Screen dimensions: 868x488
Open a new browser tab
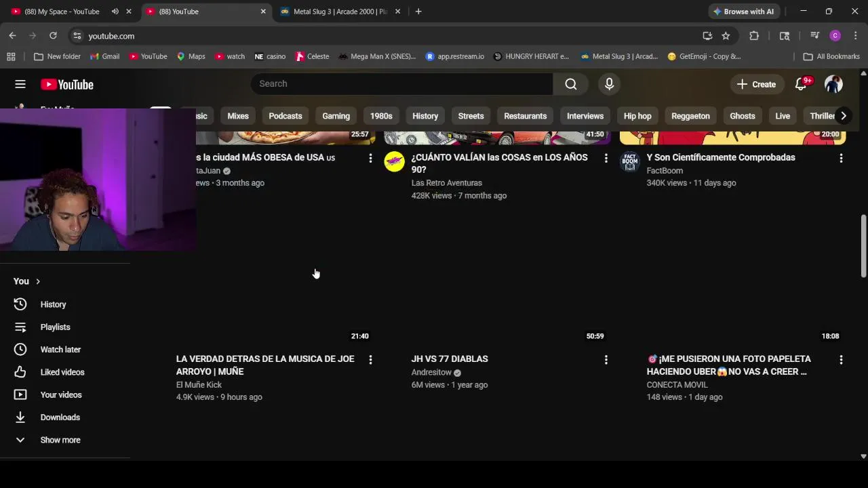[x=418, y=12]
